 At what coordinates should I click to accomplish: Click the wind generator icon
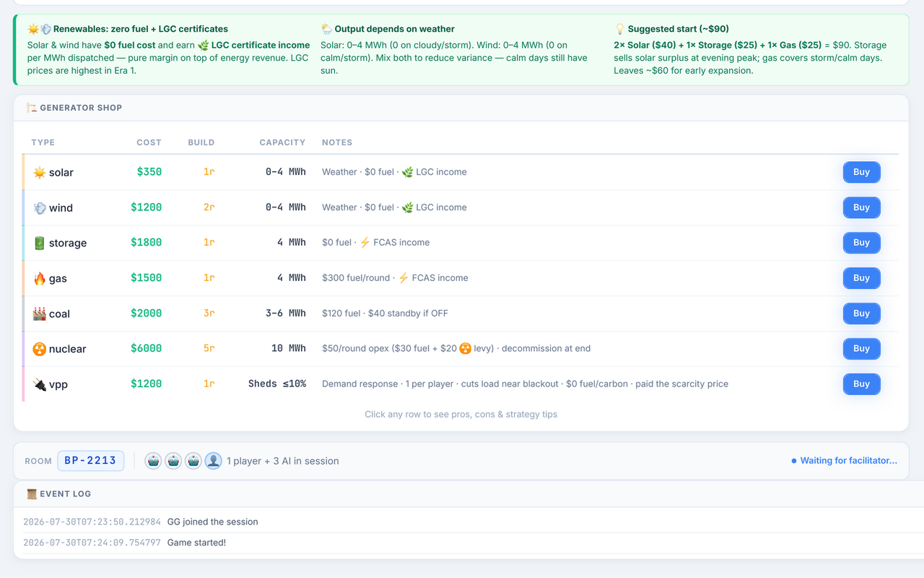click(39, 208)
